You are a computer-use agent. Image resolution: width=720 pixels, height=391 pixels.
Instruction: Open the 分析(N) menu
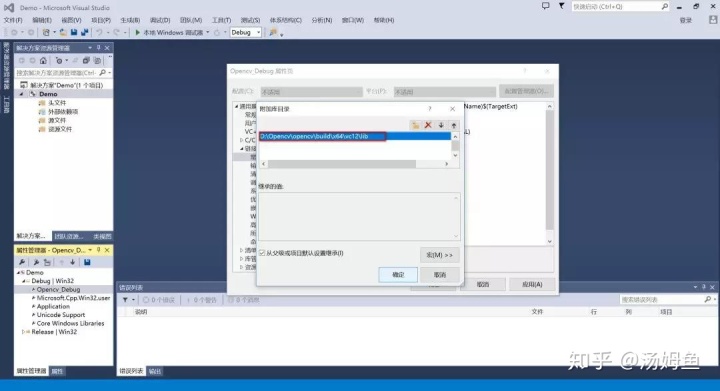(x=321, y=20)
